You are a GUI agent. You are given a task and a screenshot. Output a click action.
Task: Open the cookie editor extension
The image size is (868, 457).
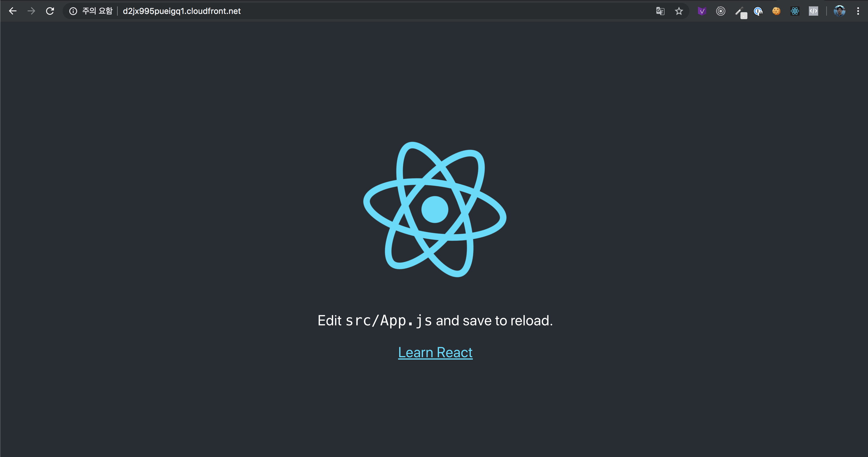776,11
